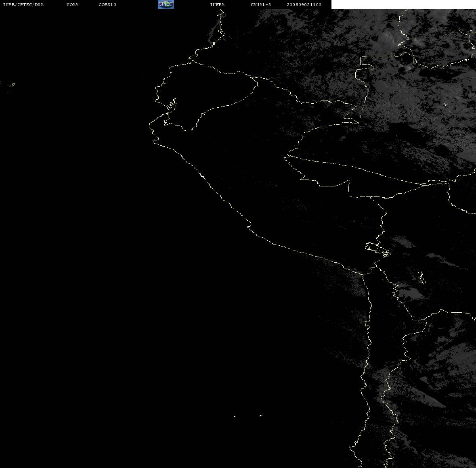Click the INPE/CPTEC/DSA header label
476x468 pixels.
point(23,4)
